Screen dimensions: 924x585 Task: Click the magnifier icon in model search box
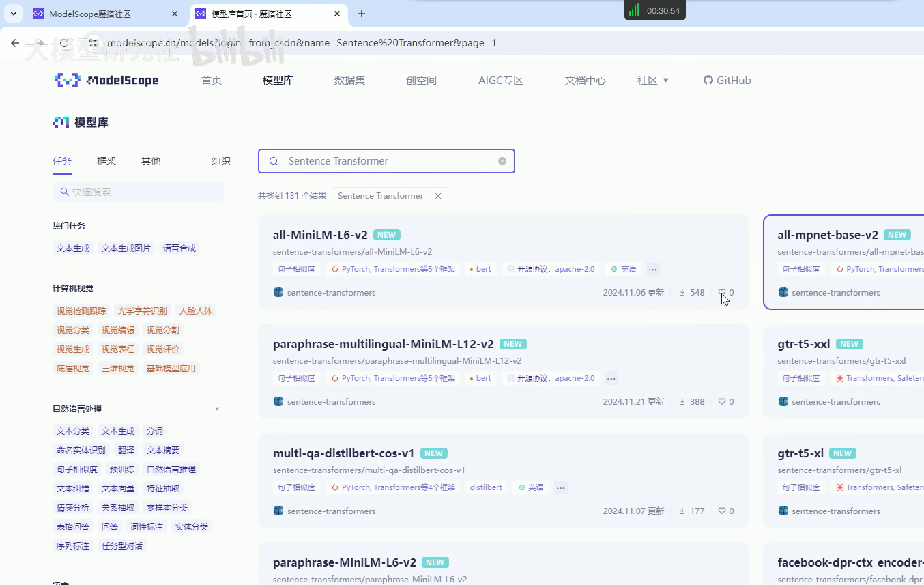click(274, 161)
